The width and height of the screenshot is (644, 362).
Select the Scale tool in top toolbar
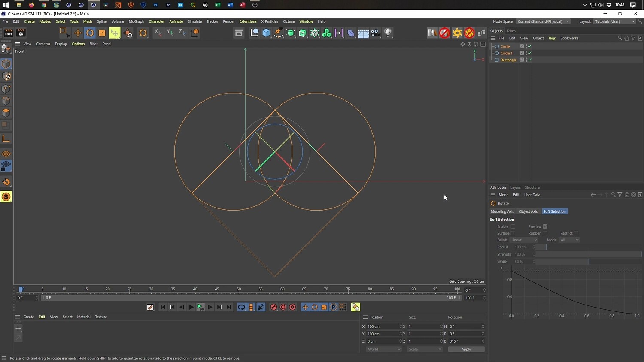(x=102, y=33)
